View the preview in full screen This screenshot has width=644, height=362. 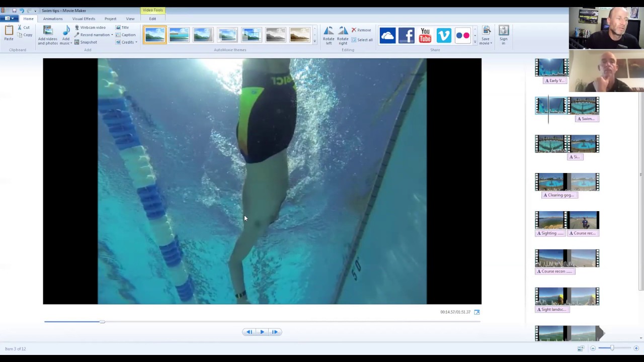coord(477,312)
